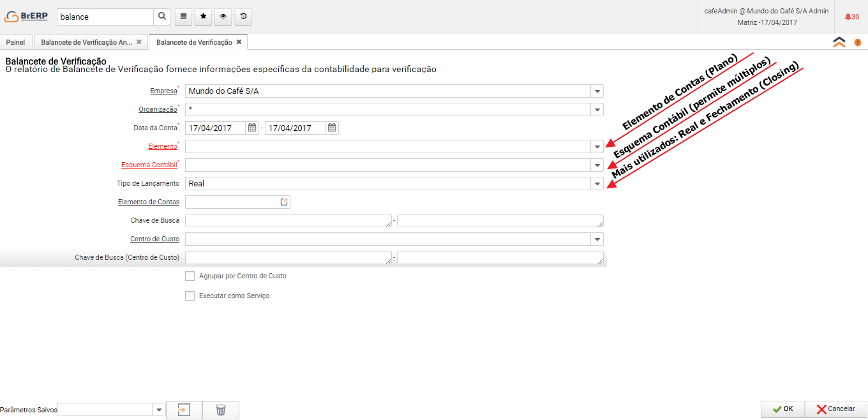Screen dimensions: 868x420
Task: Open the favorites star icon
Action: [x=203, y=17]
